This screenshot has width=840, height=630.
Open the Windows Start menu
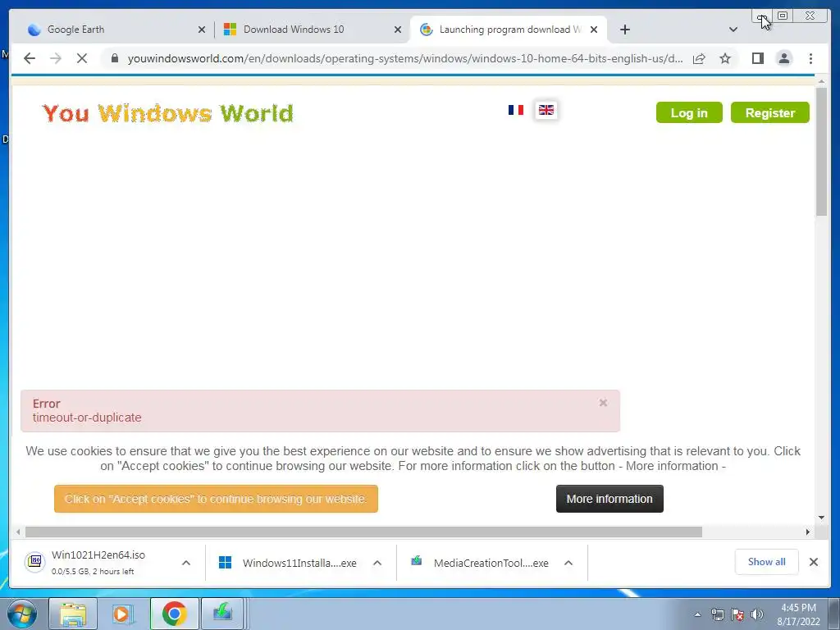point(22,614)
